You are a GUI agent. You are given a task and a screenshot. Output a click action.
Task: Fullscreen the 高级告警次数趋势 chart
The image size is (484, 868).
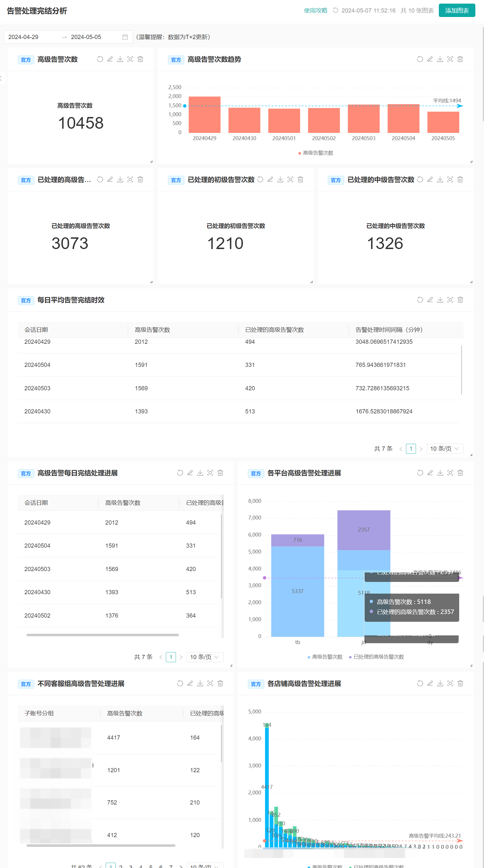(450, 59)
